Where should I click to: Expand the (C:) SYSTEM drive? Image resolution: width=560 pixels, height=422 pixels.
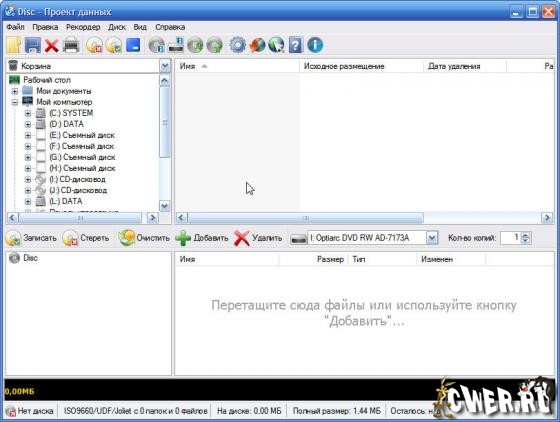pos(28,114)
